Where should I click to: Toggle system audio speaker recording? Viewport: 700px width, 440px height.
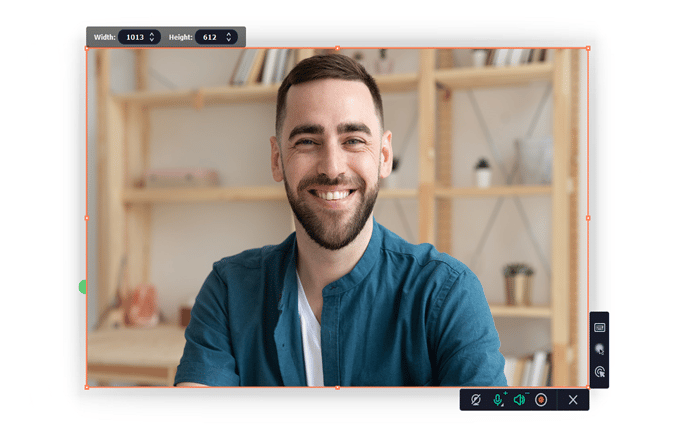pyautogui.click(x=519, y=400)
